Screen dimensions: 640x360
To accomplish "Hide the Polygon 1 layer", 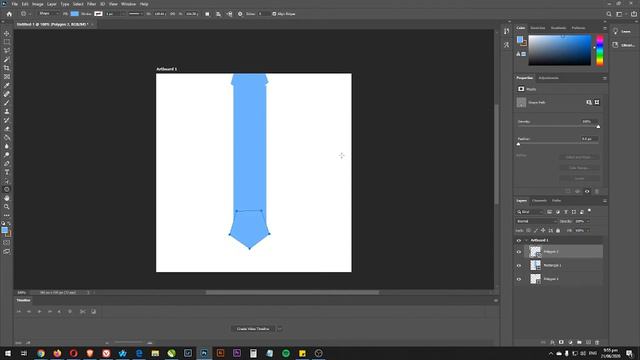I will 519,279.
